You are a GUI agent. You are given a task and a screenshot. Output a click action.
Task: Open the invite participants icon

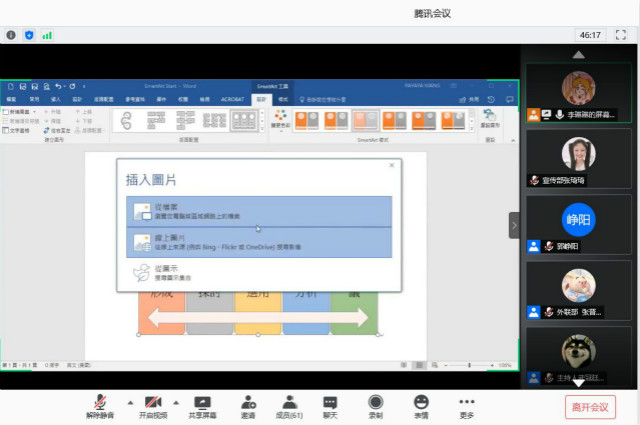247,402
